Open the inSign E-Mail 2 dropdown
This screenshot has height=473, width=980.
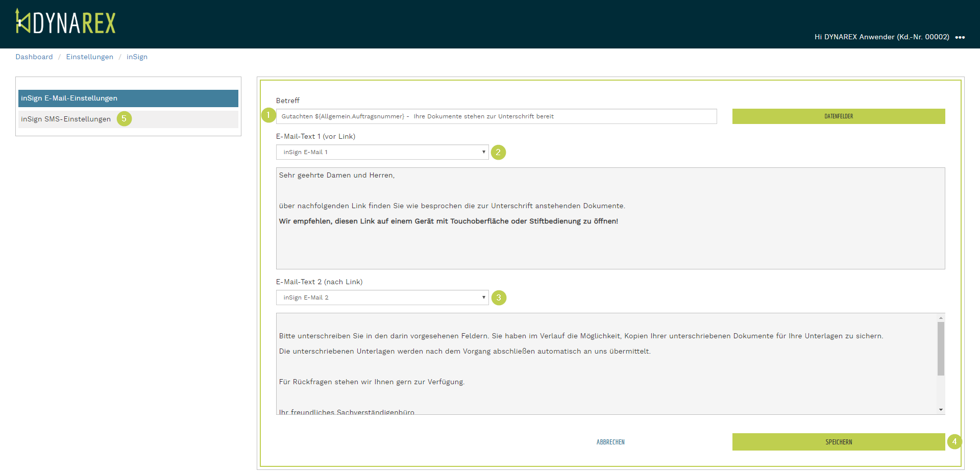pos(382,297)
